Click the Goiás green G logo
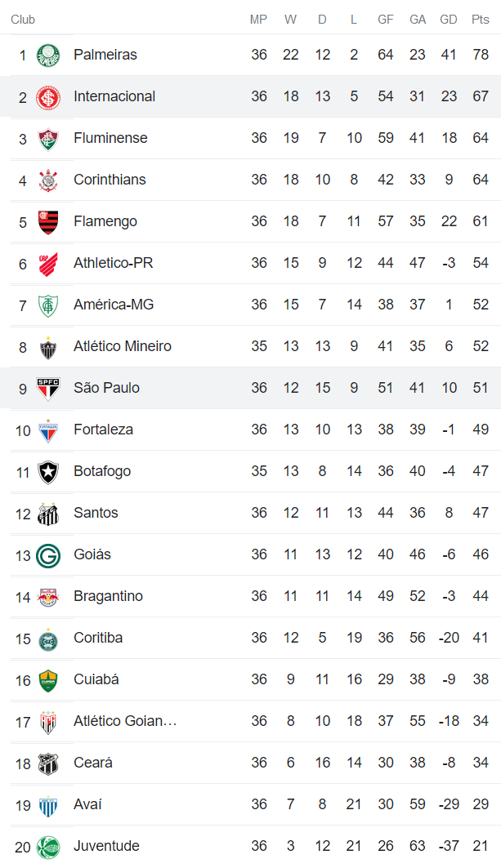 tap(48, 555)
